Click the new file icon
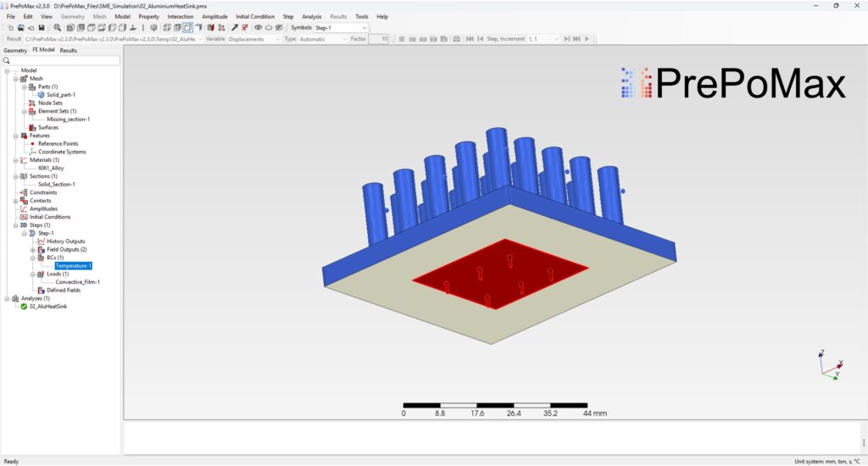 (x=9, y=28)
